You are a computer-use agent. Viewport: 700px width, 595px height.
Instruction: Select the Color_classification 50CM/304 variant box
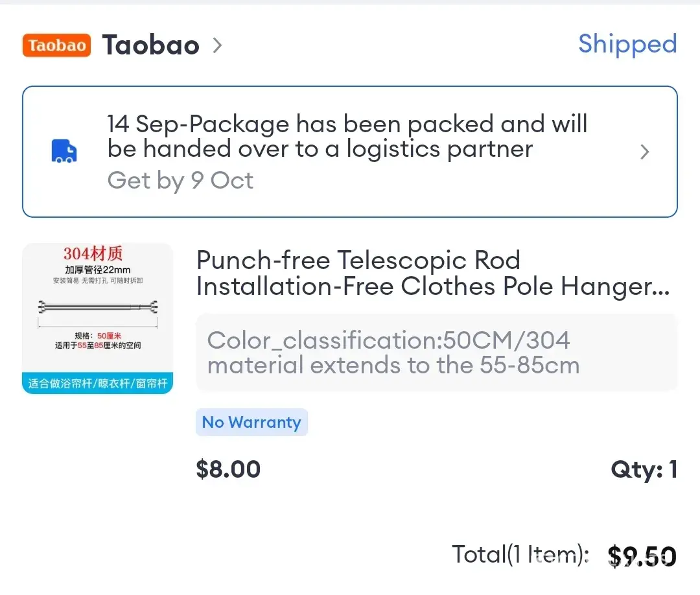436,353
